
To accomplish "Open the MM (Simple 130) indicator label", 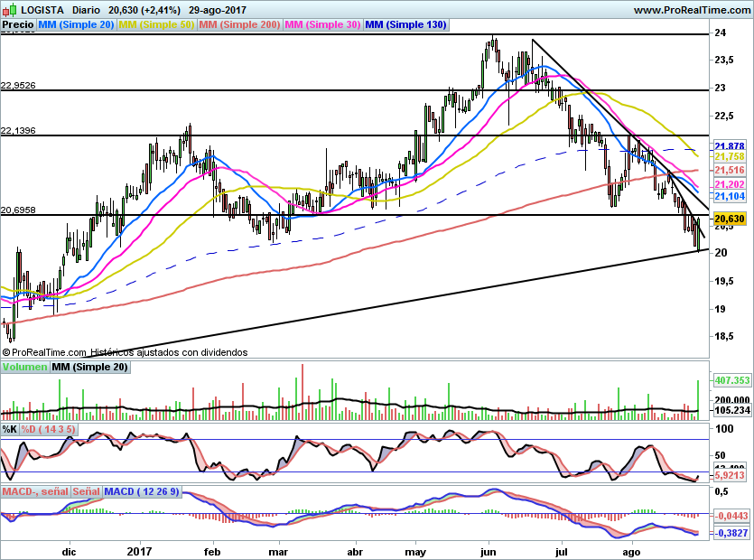I will [x=405, y=25].
